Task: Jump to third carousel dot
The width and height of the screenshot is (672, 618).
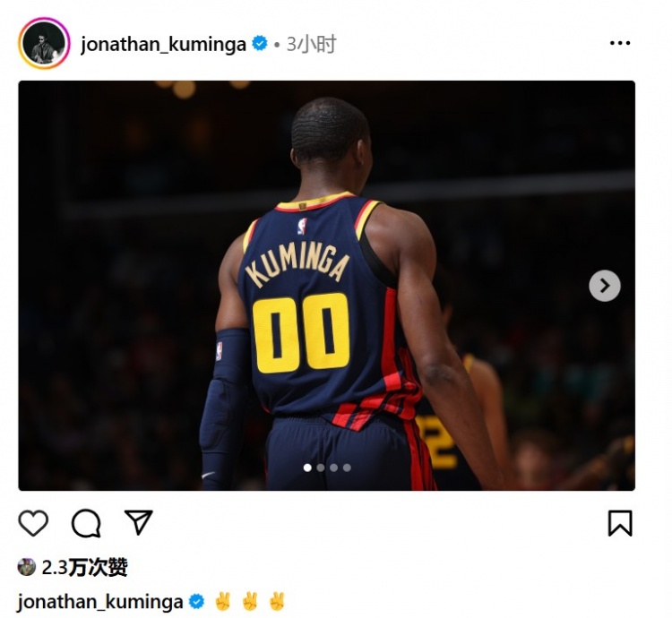Action: [x=334, y=468]
